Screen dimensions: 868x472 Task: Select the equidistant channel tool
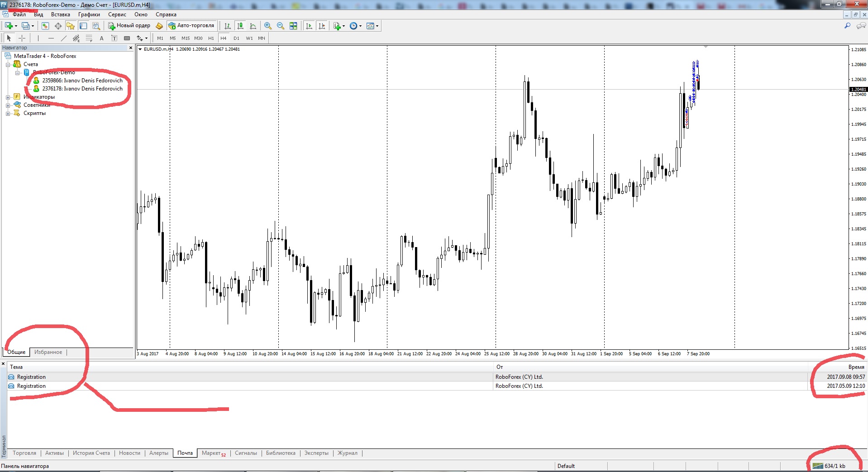click(x=76, y=38)
